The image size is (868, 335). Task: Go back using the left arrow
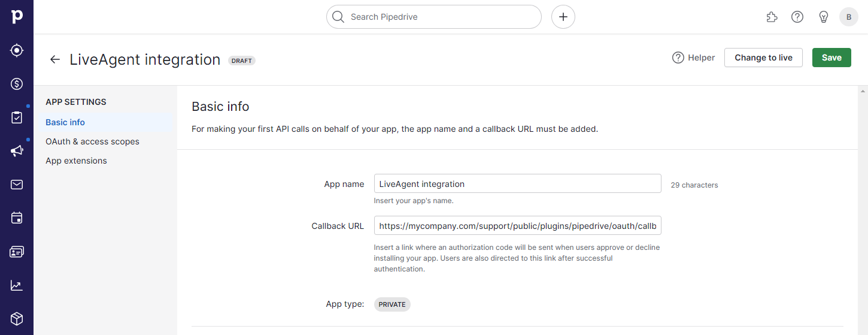pos(55,59)
